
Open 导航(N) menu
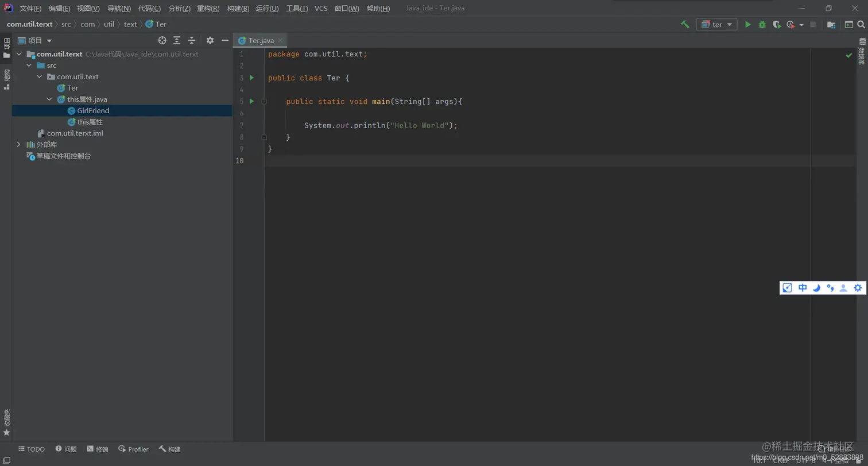(x=119, y=9)
